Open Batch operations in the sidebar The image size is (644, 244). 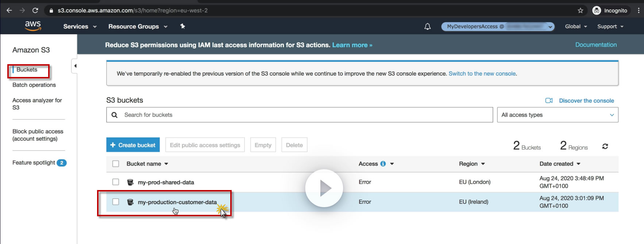pos(34,85)
